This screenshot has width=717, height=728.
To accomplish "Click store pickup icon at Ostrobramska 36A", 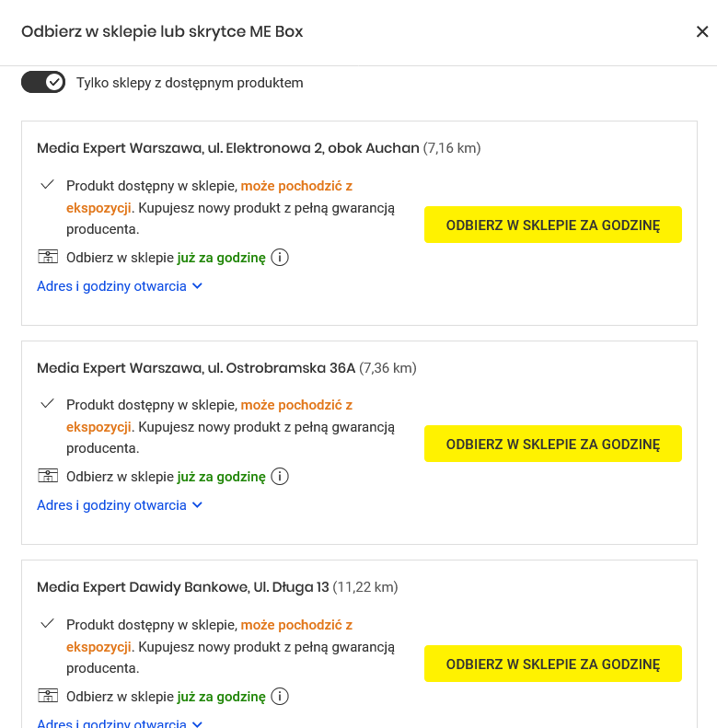I will click(48, 476).
